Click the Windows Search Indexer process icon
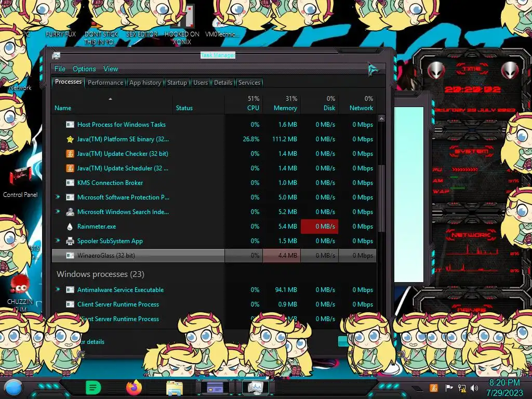532x399 pixels. point(70,212)
